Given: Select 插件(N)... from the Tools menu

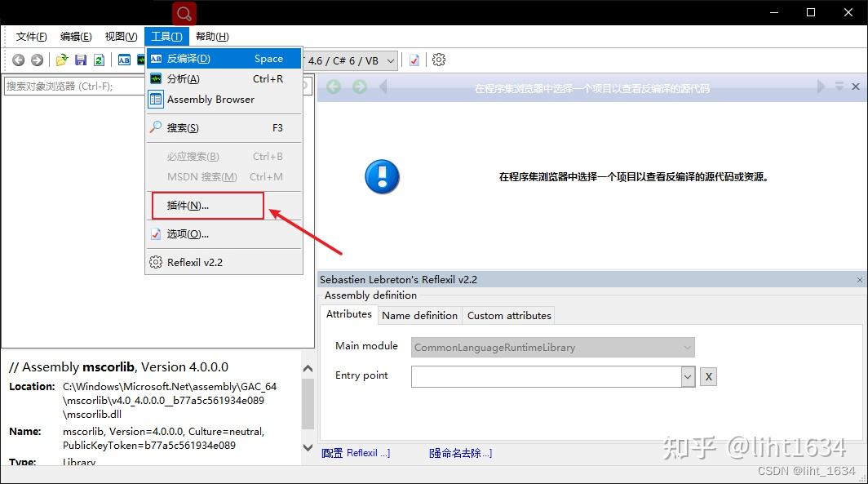Looking at the screenshot, I should coord(188,205).
